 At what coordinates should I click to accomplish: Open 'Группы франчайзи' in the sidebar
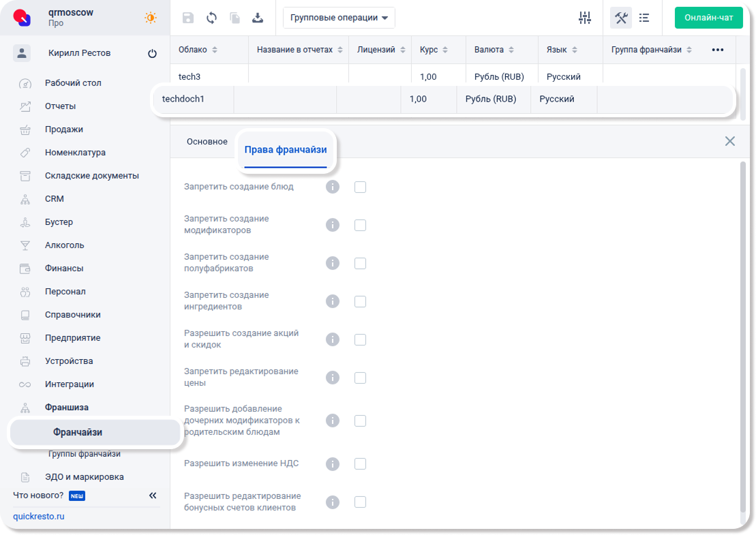coord(85,454)
